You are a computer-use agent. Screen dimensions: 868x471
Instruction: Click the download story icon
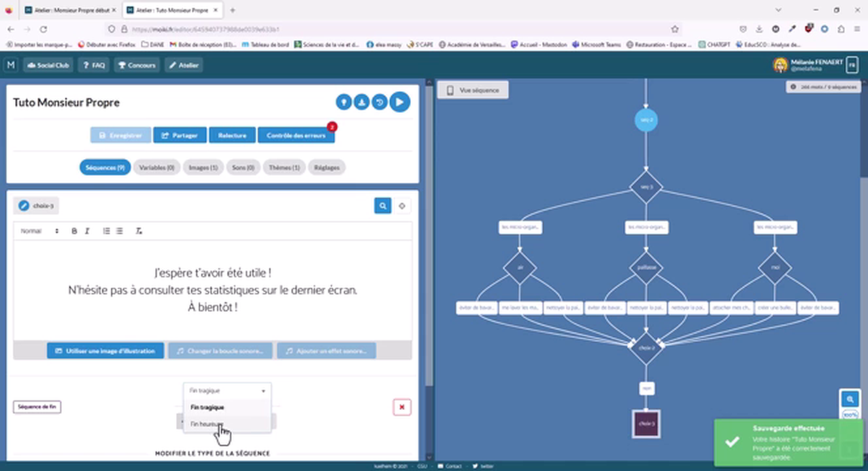361,103
